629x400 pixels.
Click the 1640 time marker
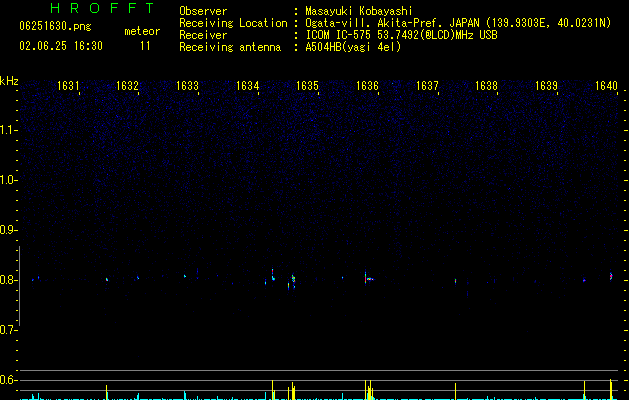[606, 85]
